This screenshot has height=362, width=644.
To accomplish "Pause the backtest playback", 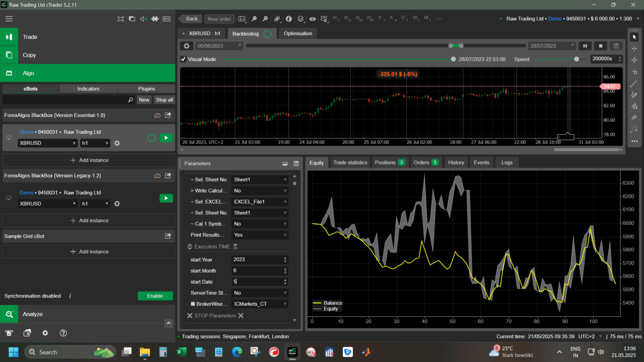I will coord(585,46).
